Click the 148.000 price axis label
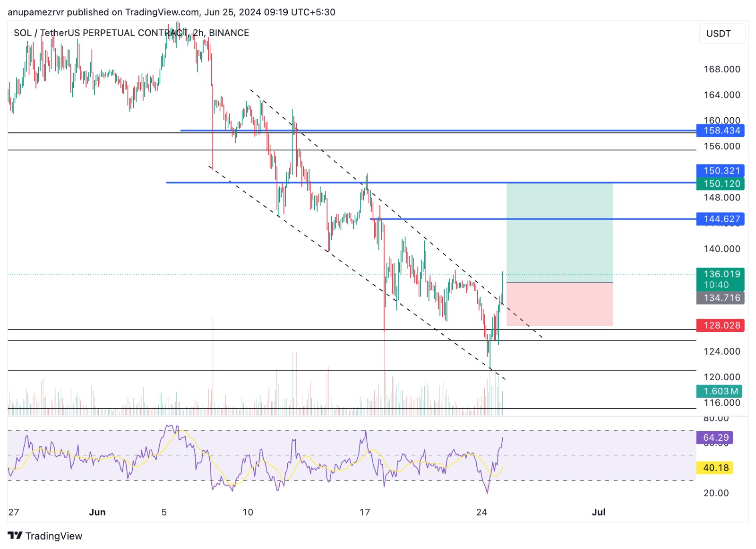Image resolution: width=756 pixels, height=549 pixels. [722, 197]
